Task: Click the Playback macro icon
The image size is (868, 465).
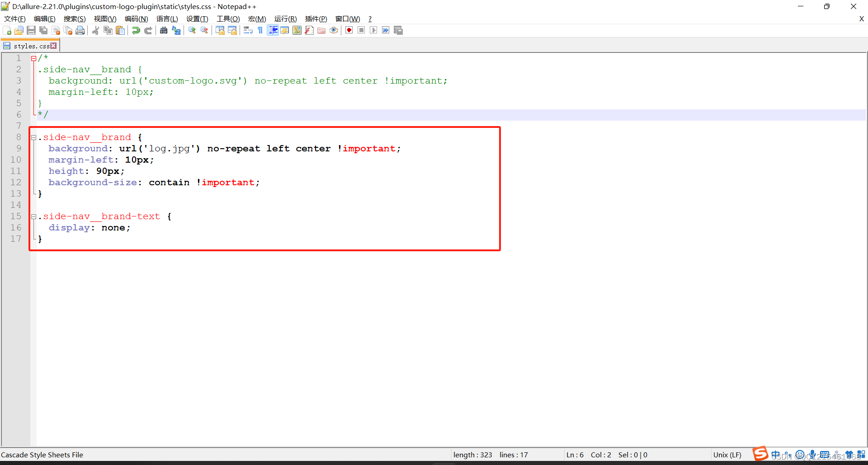Action: [x=373, y=30]
